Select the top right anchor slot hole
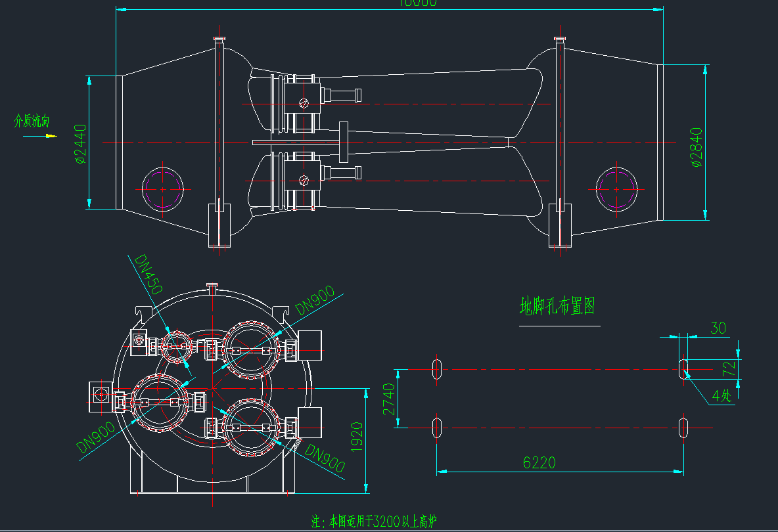Image resolution: width=778 pixels, height=532 pixels. (x=683, y=369)
